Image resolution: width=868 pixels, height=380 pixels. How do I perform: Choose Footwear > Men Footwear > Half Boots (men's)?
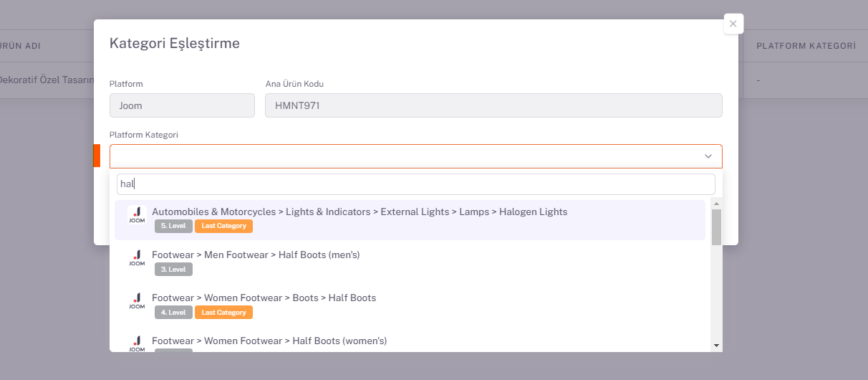point(256,255)
